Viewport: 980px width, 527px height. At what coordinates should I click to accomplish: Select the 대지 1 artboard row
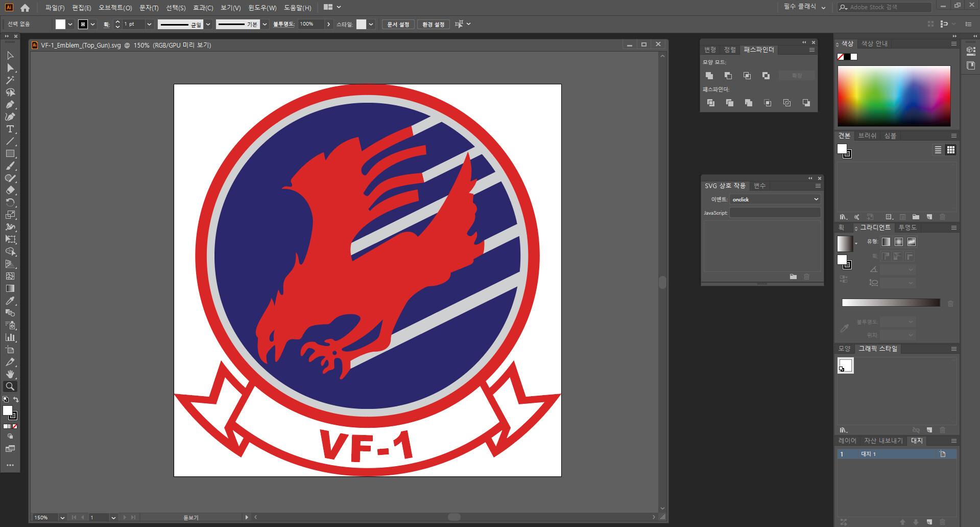[897, 454]
